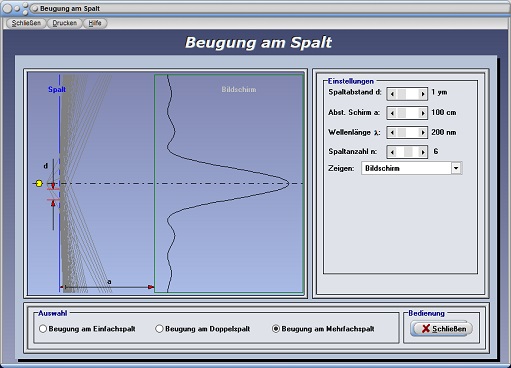Image resolution: width=511 pixels, height=368 pixels.
Task: Click the Schließen button in Bedienung
Action: pos(441,329)
